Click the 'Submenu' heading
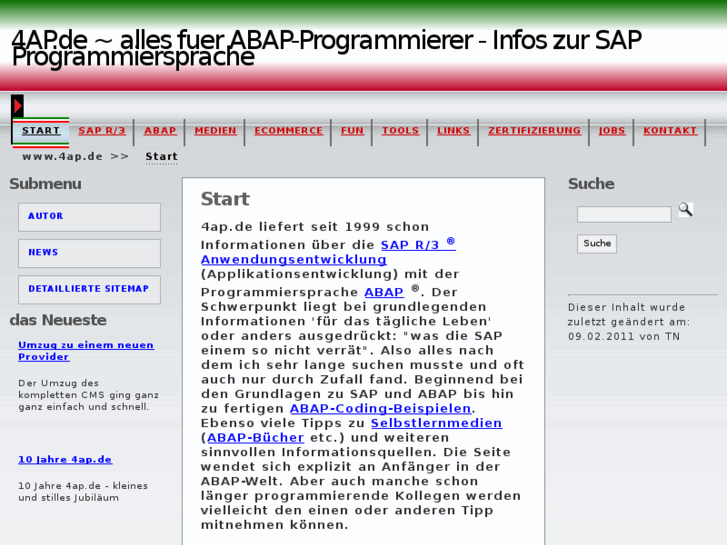The height and width of the screenshot is (545, 727). 45,184
